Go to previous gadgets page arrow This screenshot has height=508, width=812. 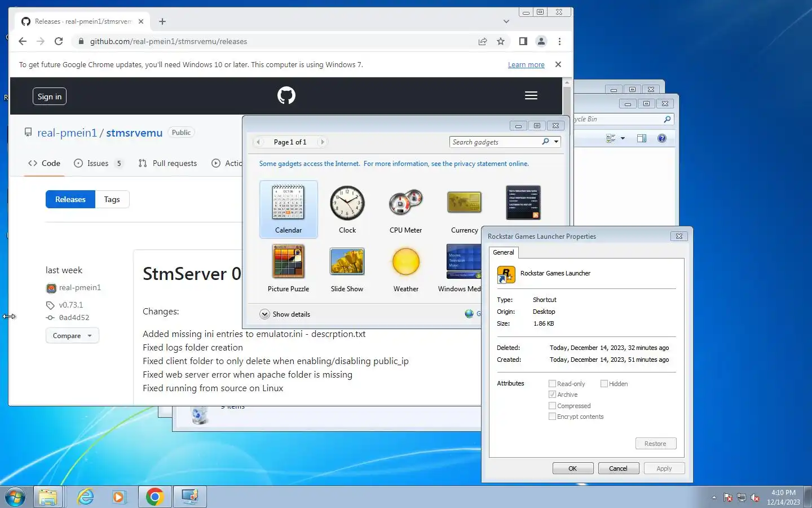(x=258, y=142)
